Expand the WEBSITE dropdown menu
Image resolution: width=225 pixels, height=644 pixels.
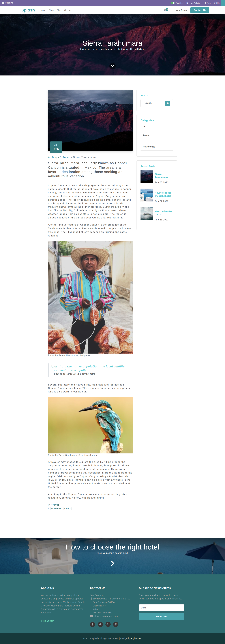click(8, 3)
